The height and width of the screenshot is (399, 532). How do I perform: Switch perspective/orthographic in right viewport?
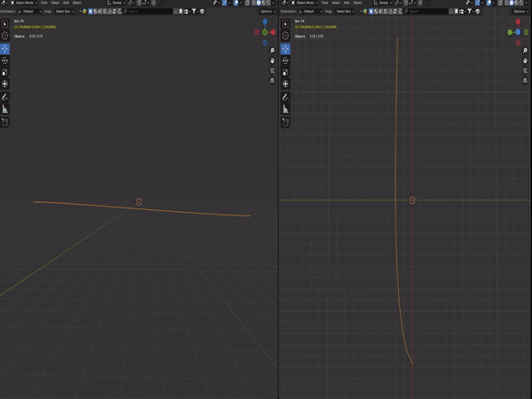point(525,81)
